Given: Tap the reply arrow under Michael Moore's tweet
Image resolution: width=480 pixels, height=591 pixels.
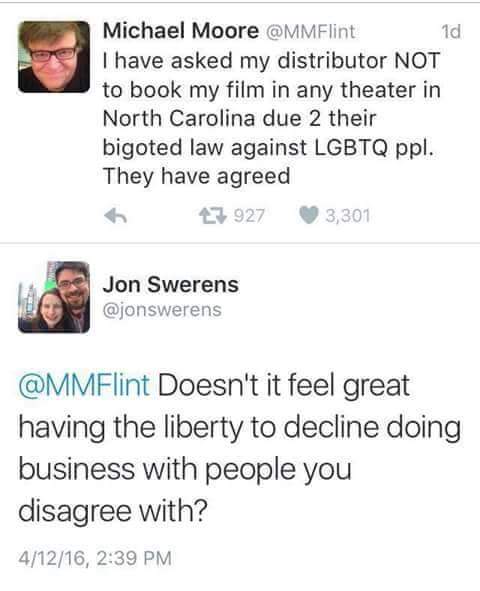Looking at the screenshot, I should point(115,216).
